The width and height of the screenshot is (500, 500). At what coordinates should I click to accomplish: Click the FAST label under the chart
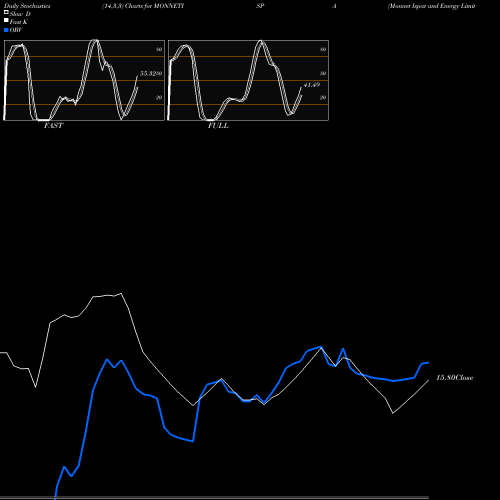pos(53,126)
